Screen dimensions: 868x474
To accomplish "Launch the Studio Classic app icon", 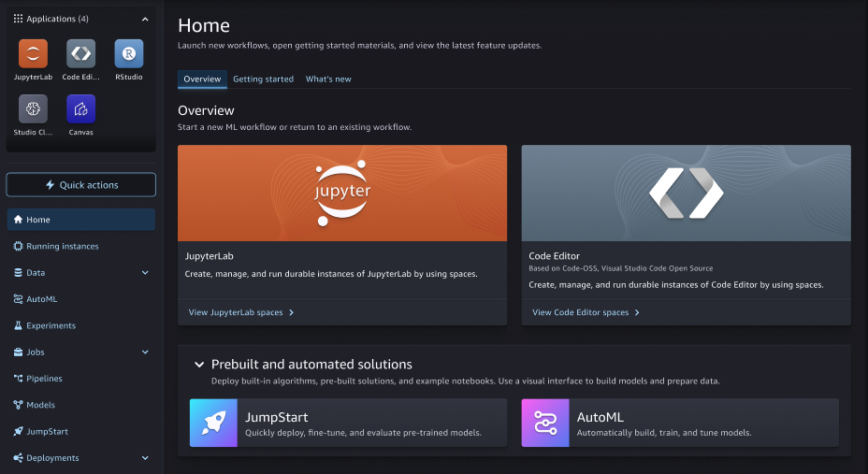I will pos(33,109).
